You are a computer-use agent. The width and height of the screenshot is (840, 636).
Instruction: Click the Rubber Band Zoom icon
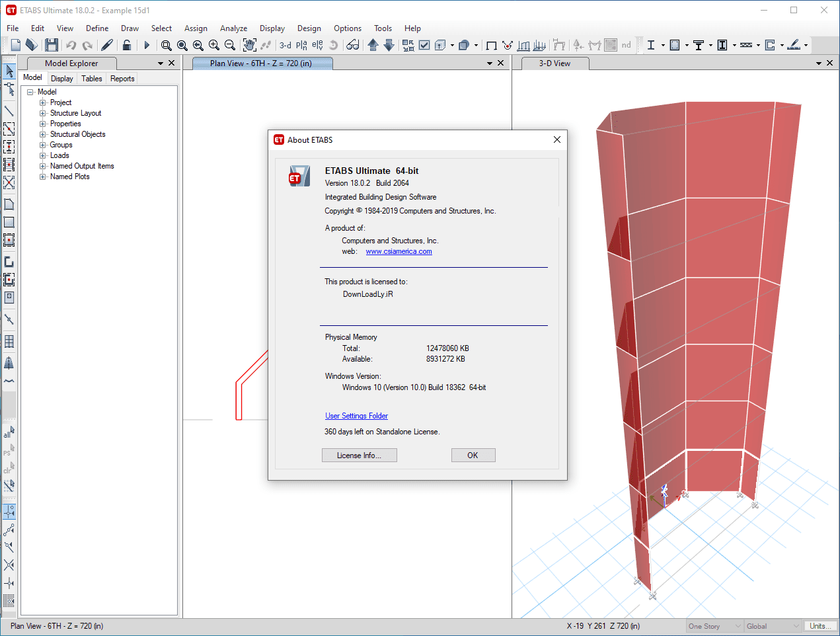point(167,45)
